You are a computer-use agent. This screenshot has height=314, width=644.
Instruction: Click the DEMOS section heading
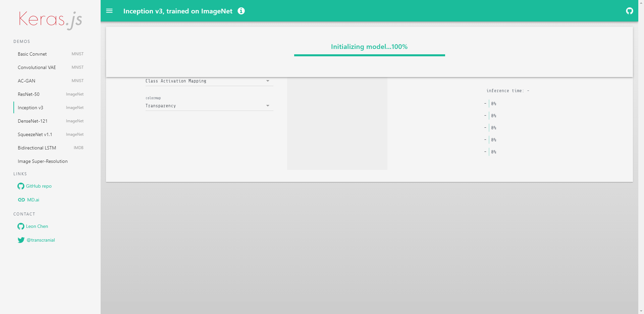point(22,42)
